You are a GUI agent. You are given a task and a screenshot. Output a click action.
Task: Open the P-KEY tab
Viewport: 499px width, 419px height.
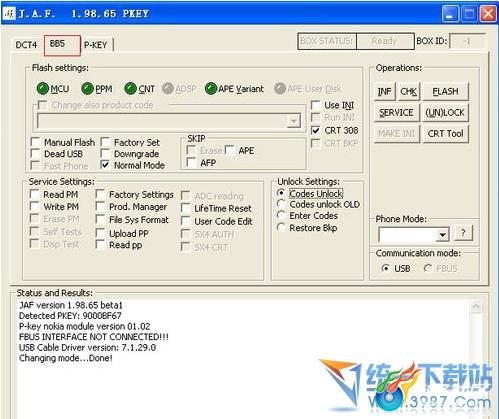pyautogui.click(x=96, y=45)
